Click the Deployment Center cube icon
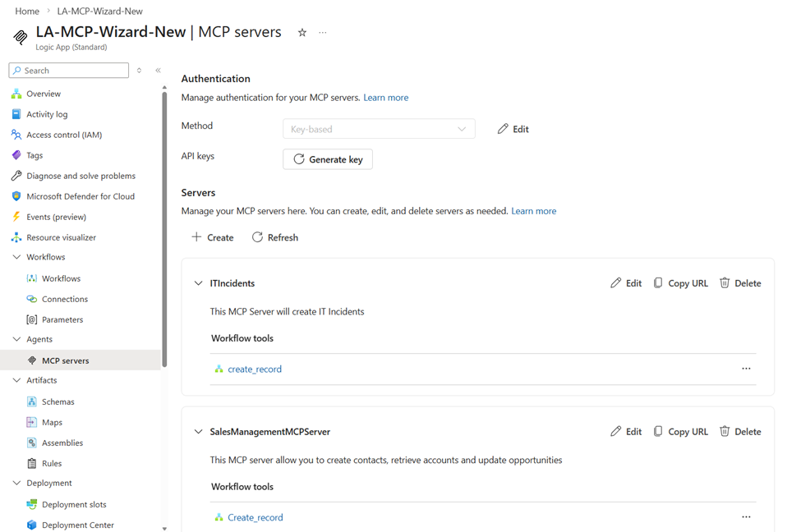The height and width of the screenshot is (532, 801). pyautogui.click(x=32, y=525)
